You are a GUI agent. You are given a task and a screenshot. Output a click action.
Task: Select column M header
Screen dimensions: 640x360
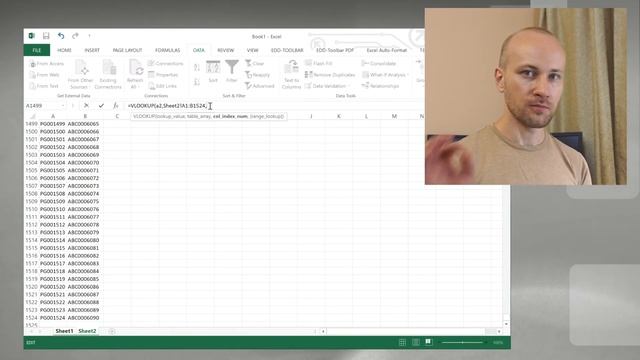click(394, 116)
